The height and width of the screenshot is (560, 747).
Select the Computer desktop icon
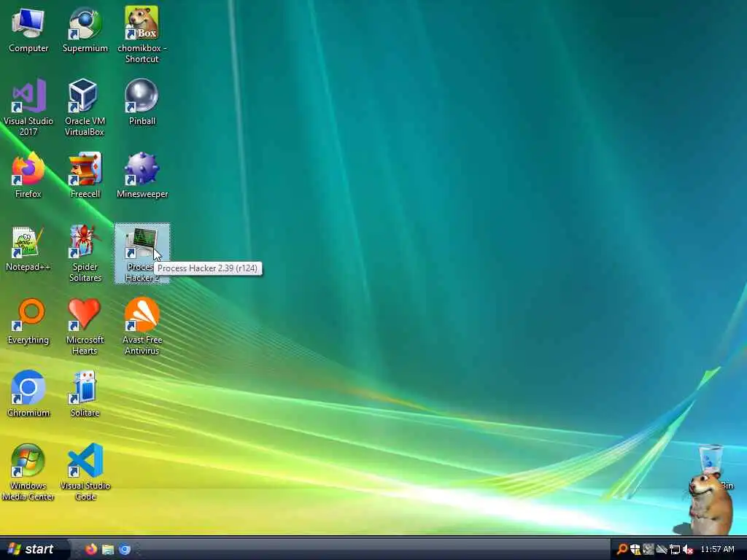click(28, 31)
